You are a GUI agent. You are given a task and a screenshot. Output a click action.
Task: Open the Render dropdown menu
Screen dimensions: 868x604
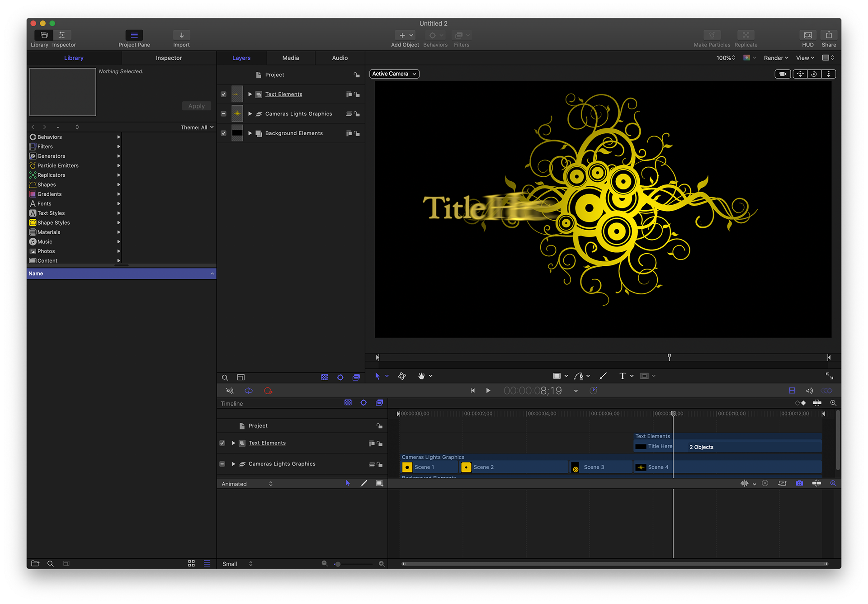(776, 58)
